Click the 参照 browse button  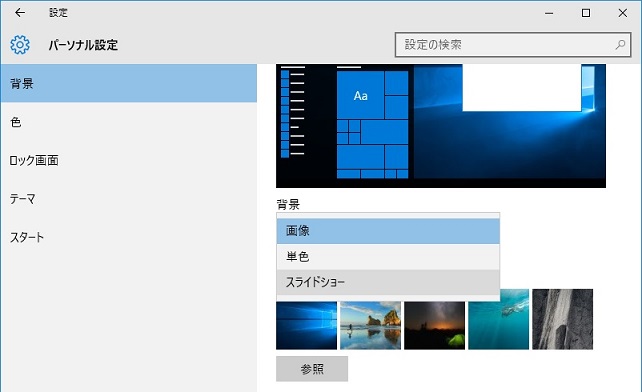(x=312, y=369)
